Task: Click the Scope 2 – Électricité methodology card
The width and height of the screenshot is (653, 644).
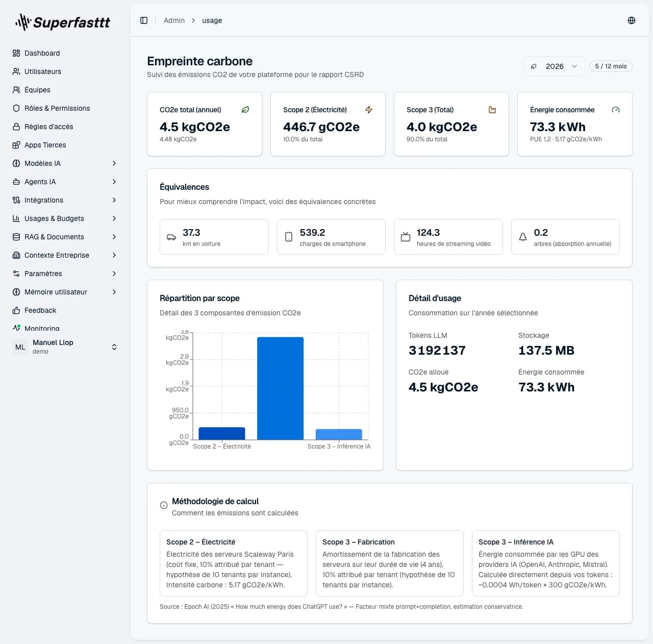Action: (x=234, y=563)
